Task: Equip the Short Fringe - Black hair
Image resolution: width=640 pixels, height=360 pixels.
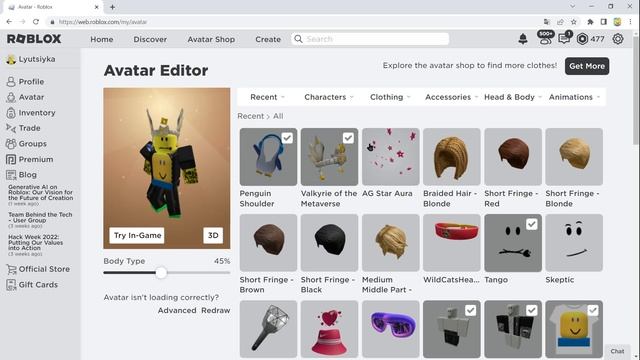Action: tap(329, 243)
